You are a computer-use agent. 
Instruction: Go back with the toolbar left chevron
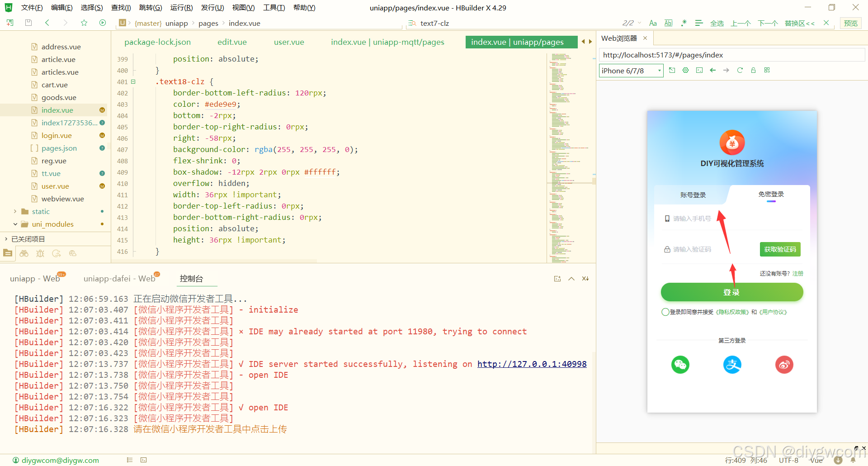tap(47, 23)
